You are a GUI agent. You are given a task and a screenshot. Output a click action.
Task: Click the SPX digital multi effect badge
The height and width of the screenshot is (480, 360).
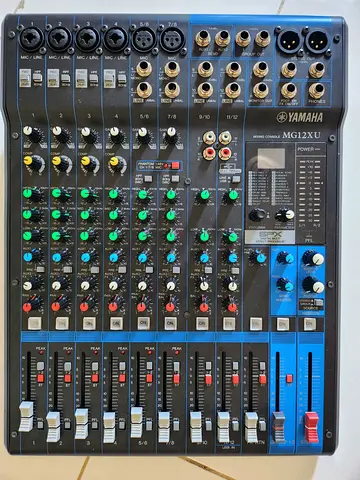pos(270,237)
